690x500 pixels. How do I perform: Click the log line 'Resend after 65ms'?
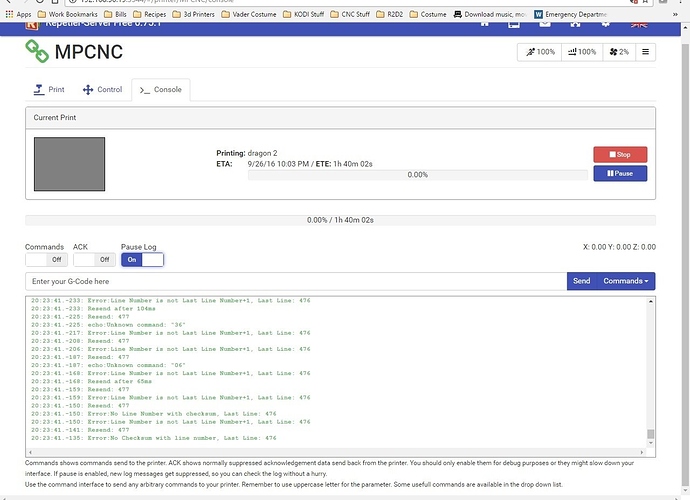point(120,381)
